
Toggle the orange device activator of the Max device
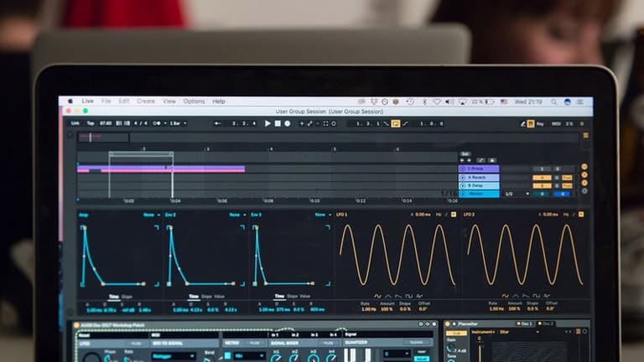[x=77, y=325]
